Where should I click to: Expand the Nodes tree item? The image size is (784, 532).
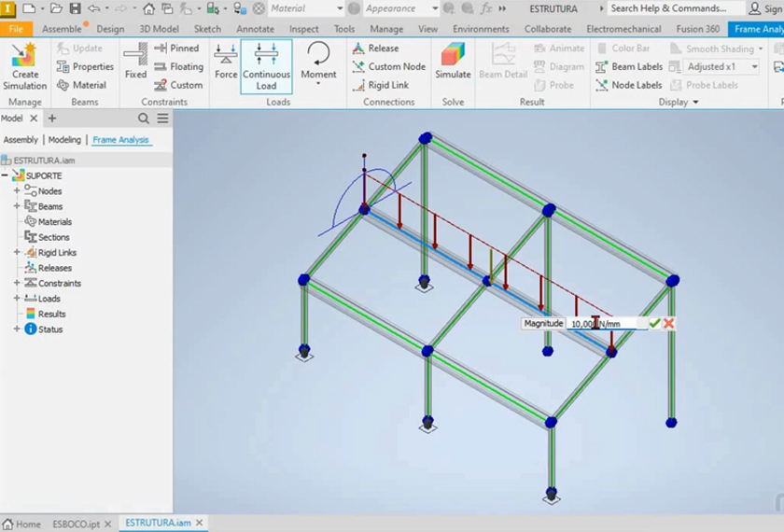17,191
